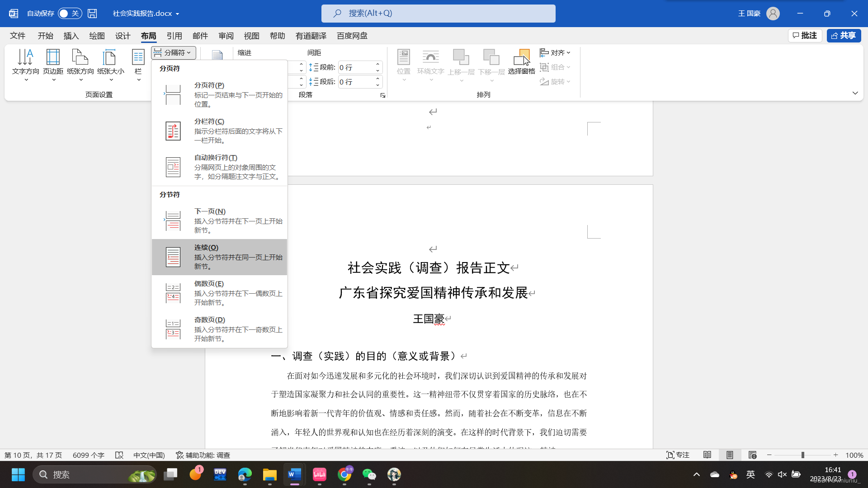Open WeChat from the taskbar
This screenshot has height=488, width=868.
tap(369, 474)
